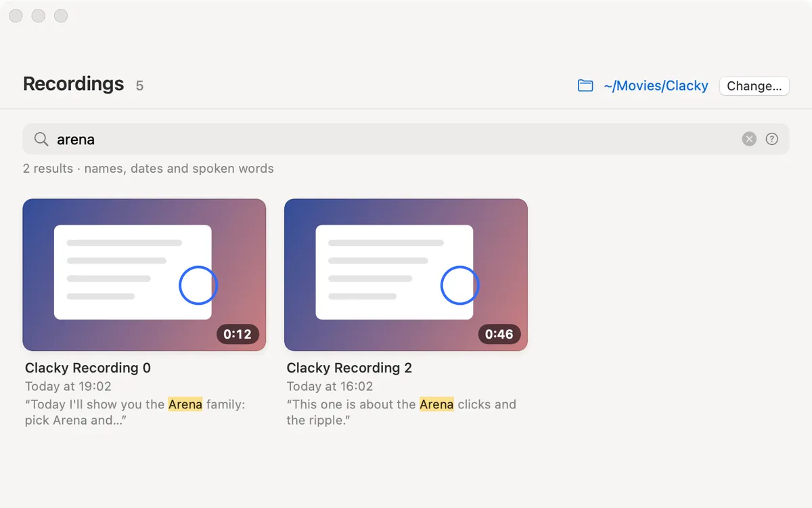Click the "2 results" summary line
The height and width of the screenshot is (508, 812).
pos(148,169)
